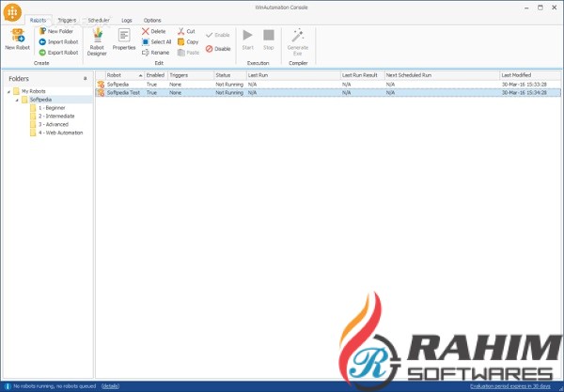Open robot Properties
Viewport: 564px width, 392px height.
pos(124,39)
